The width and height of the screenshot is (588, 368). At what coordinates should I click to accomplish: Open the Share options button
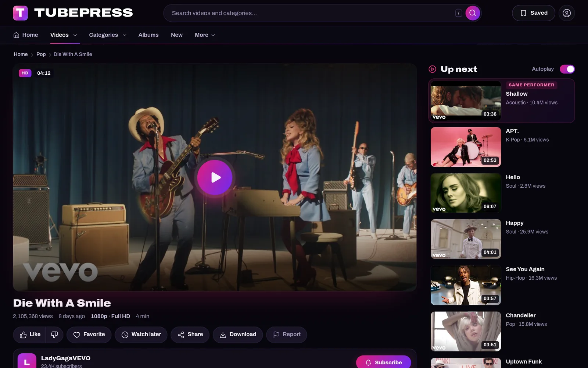[190, 335]
